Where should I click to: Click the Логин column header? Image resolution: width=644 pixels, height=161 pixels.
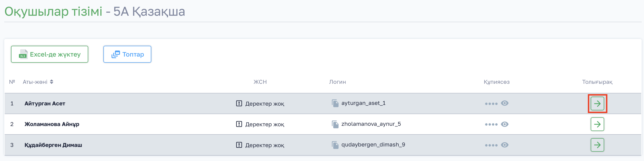click(337, 82)
